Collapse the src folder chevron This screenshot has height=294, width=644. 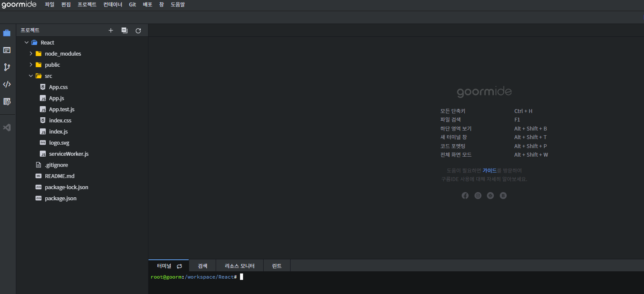[31, 76]
